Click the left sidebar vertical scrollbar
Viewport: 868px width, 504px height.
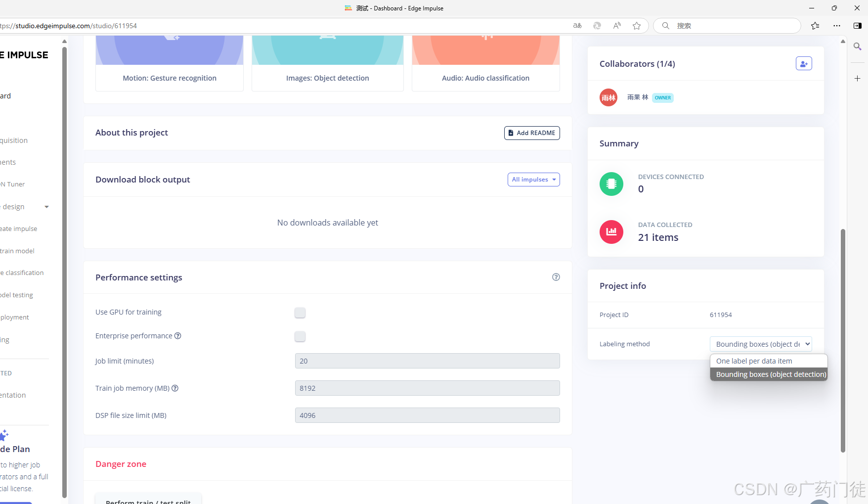(64, 272)
